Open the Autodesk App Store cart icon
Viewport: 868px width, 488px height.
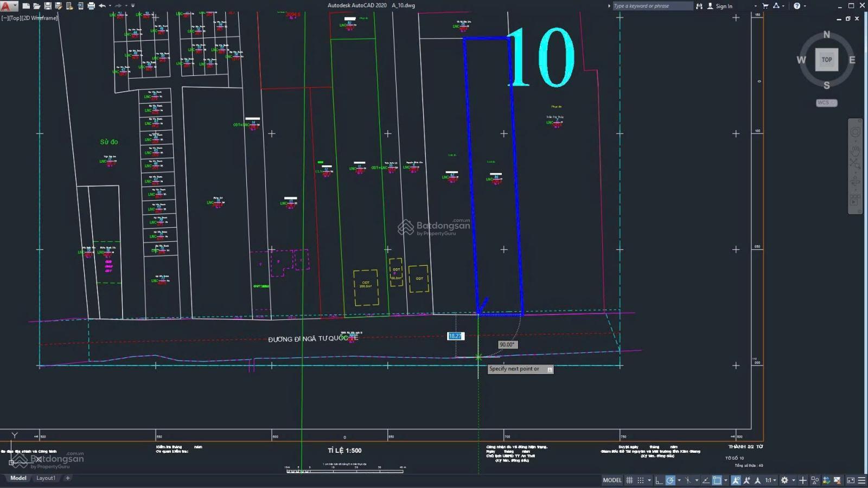coord(765,6)
